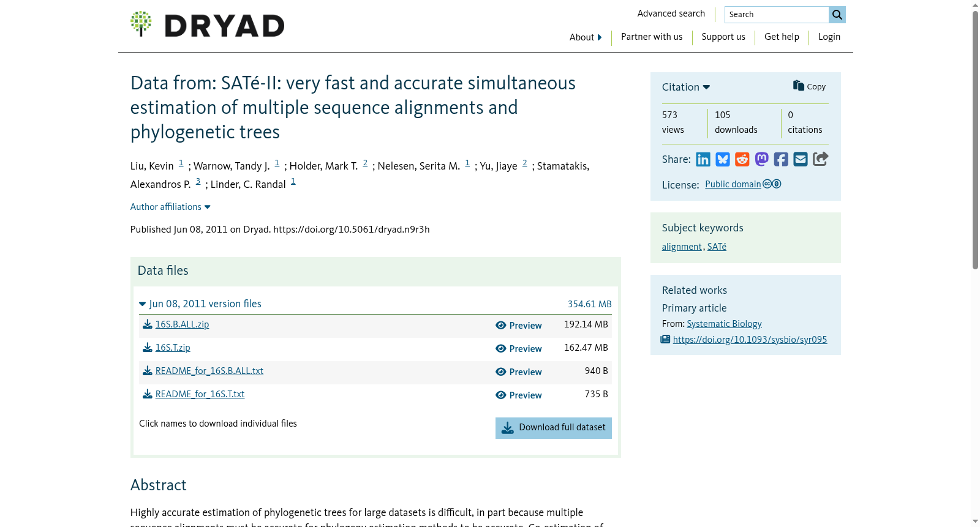Click the page vertical scrollbar
The width and height of the screenshot is (980, 527).
coord(975,140)
